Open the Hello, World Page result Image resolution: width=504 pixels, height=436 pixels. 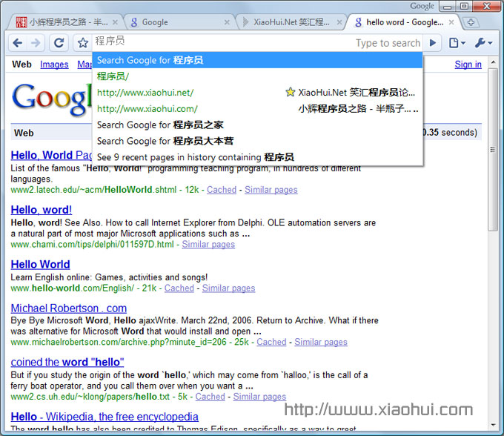[x=51, y=155]
